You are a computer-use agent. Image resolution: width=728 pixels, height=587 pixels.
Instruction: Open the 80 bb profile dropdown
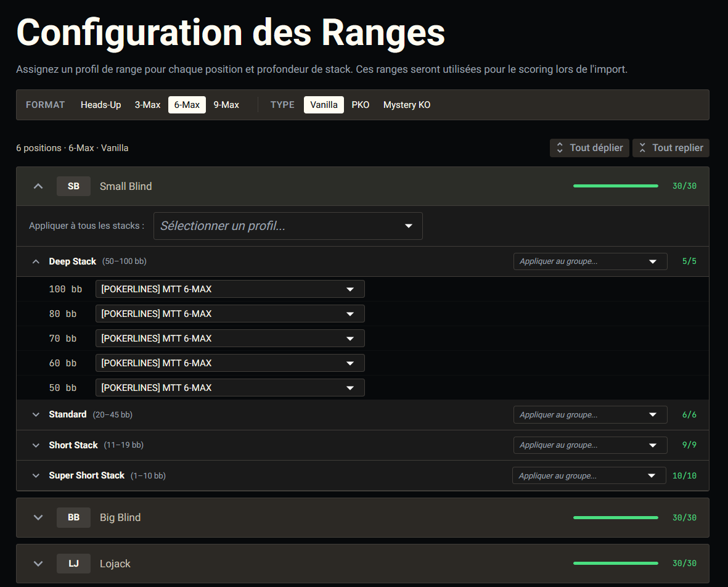coord(230,313)
